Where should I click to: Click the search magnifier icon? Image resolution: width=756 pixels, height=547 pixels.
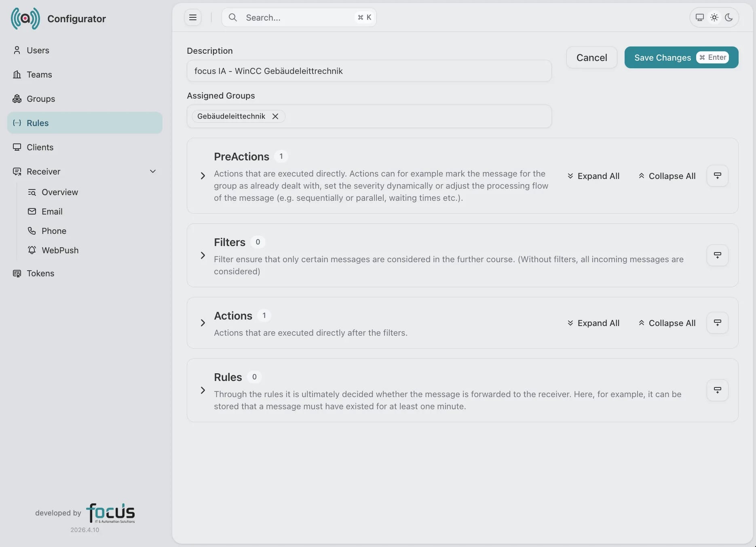(233, 17)
